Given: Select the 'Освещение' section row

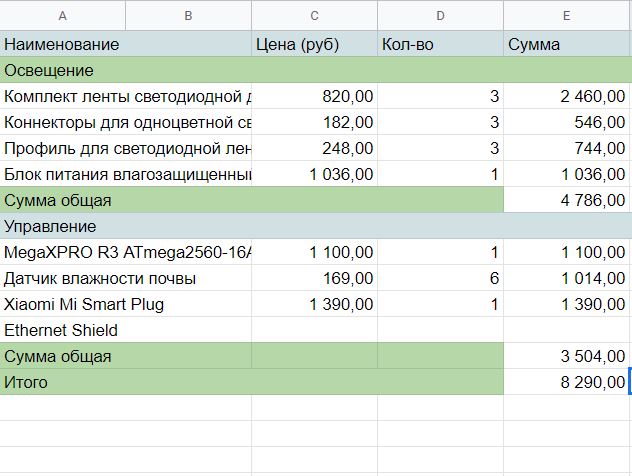Looking at the screenshot, I should pos(316,70).
